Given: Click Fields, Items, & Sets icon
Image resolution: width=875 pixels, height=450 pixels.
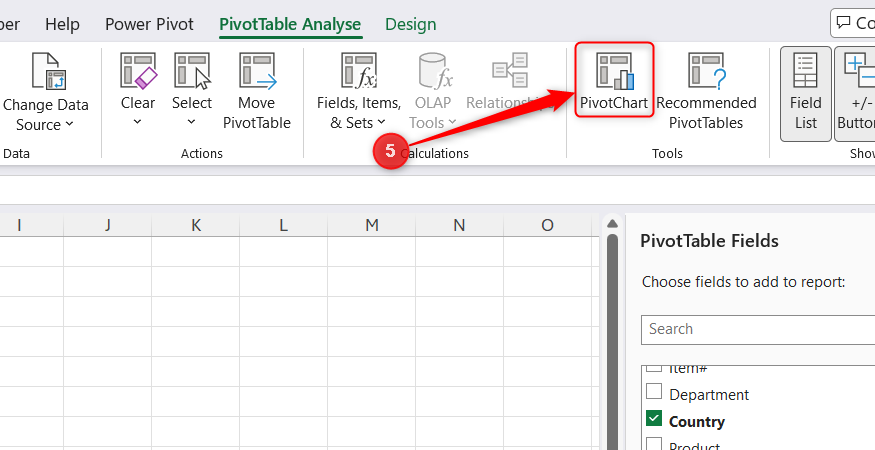Looking at the screenshot, I should click(359, 71).
